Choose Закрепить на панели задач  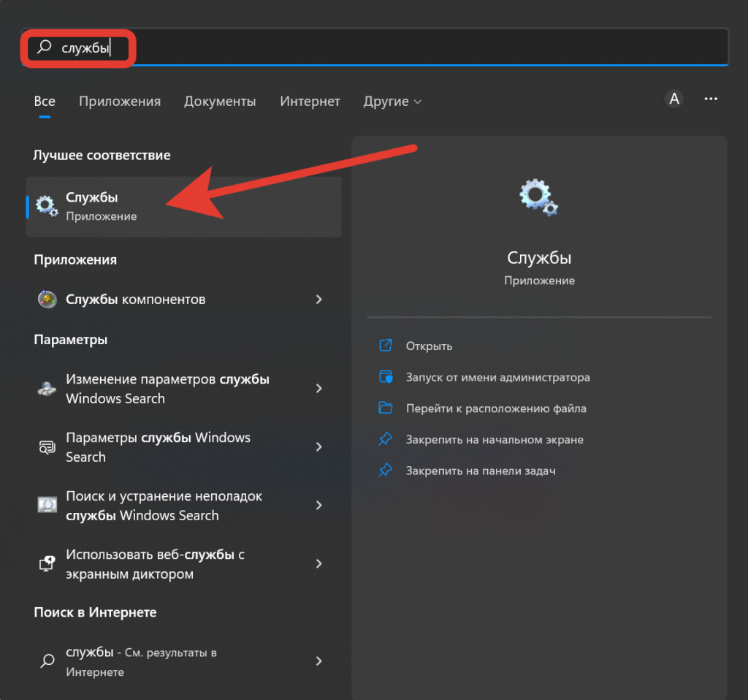click(x=481, y=471)
